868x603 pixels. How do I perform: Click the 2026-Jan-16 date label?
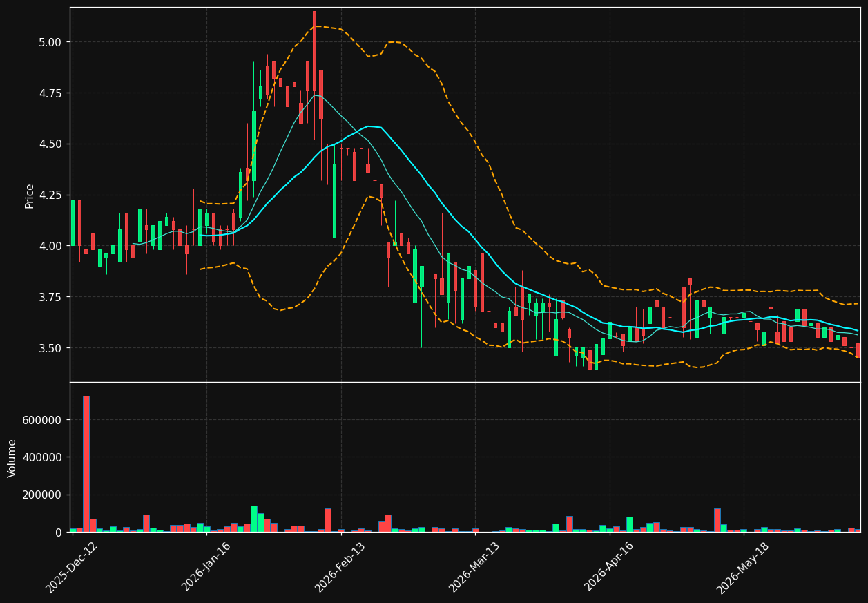(206, 567)
